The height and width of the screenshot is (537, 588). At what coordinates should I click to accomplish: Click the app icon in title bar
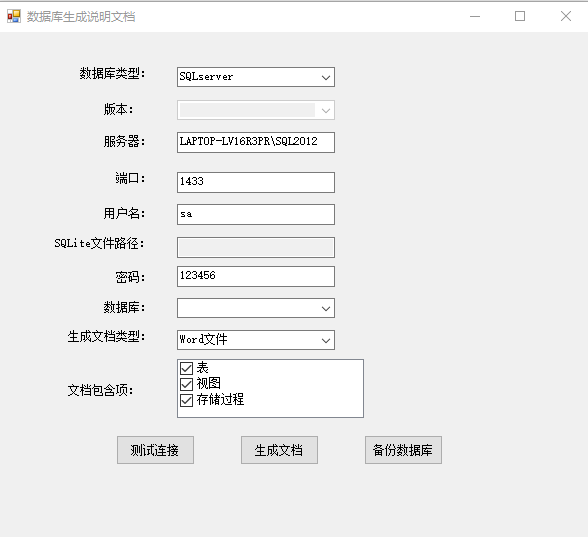pyautogui.click(x=14, y=16)
